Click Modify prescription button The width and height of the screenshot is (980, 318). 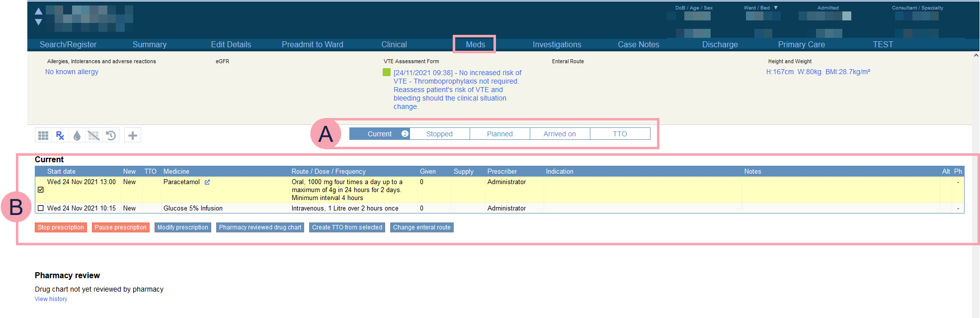(182, 227)
